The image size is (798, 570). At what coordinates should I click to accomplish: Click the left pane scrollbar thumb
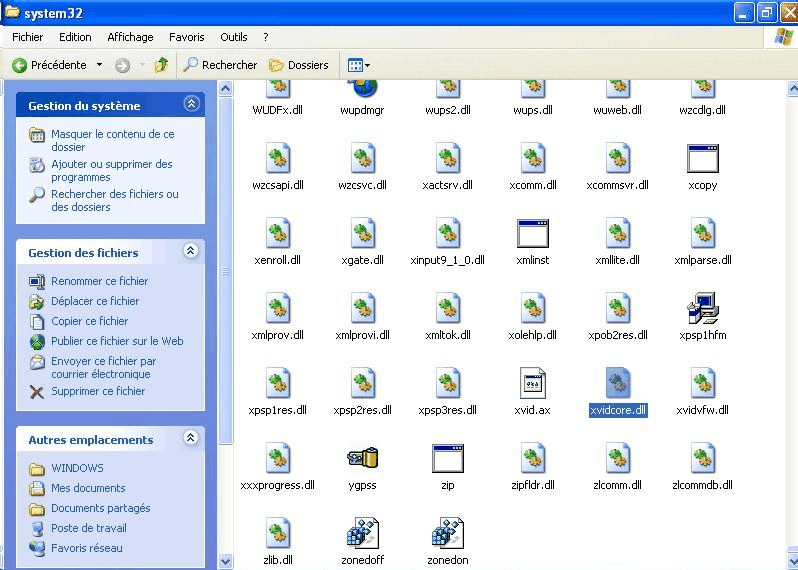click(x=225, y=271)
